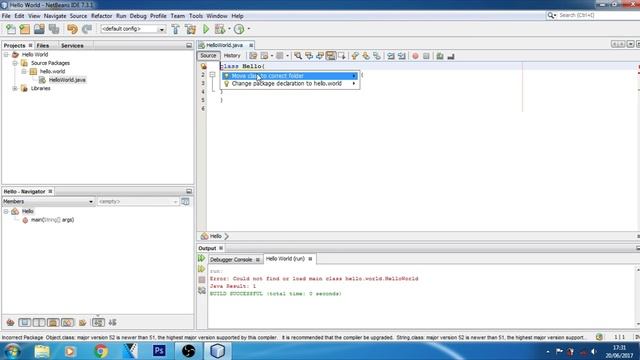
Task: Collapse the Hello World project node
Action: pos(7,54)
